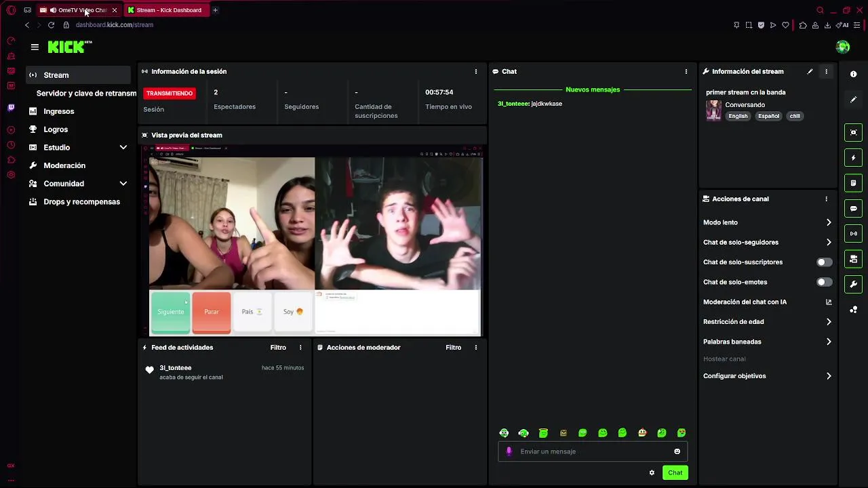Open browser Downloads icon
Screen dimensions: 868x488
click(827, 25)
